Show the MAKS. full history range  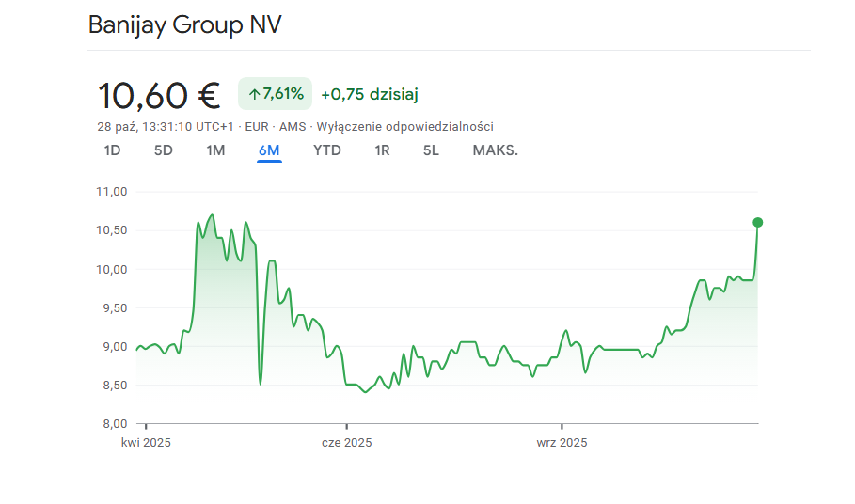495,150
